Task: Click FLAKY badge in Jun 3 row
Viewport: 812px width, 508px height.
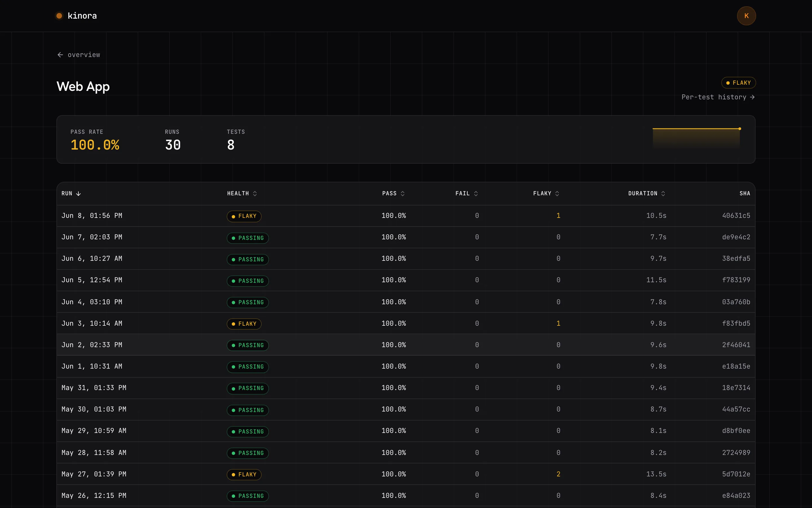Action: (244, 324)
